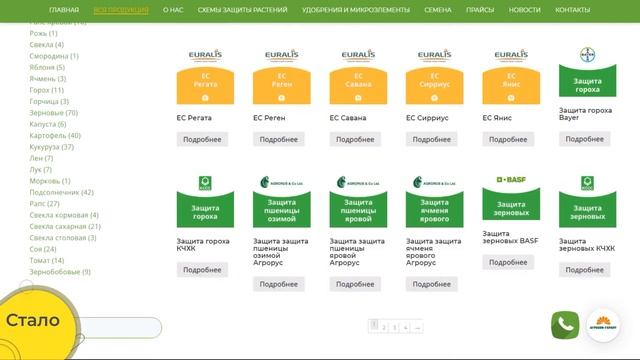
Task: Go to pagination page 2
Action: click(384, 327)
